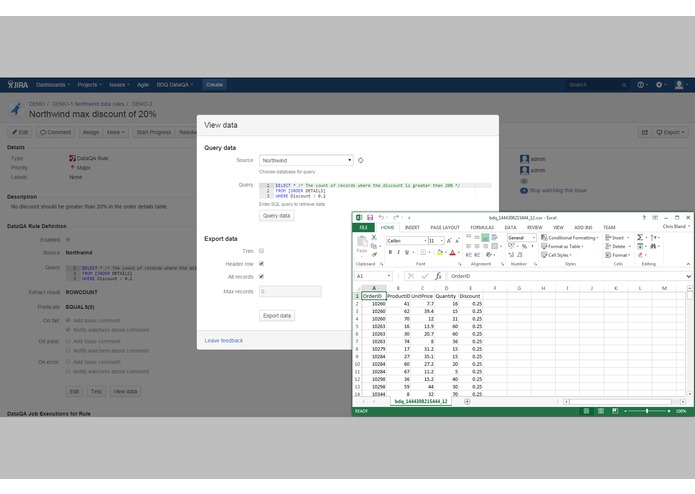Switch to the PAGE LAYOUT ribbon tab
This screenshot has height=494, width=695.
pyautogui.click(x=445, y=227)
